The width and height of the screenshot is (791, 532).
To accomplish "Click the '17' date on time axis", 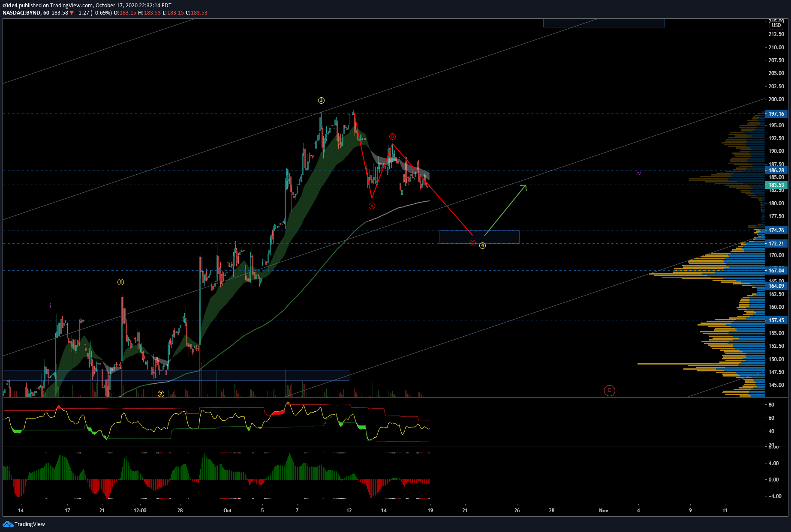I will pos(67,510).
